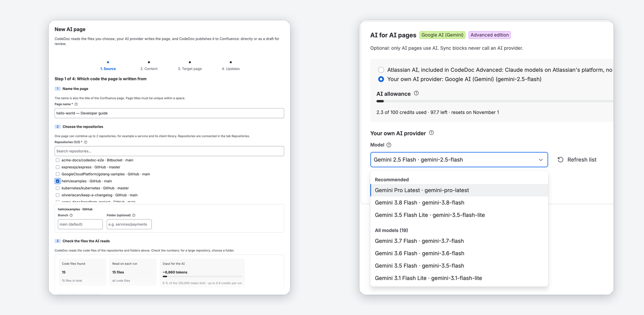Choose Gemini 3.8 Flash from the list
Image resolution: width=644 pixels, height=315 pixels.
(x=459, y=203)
